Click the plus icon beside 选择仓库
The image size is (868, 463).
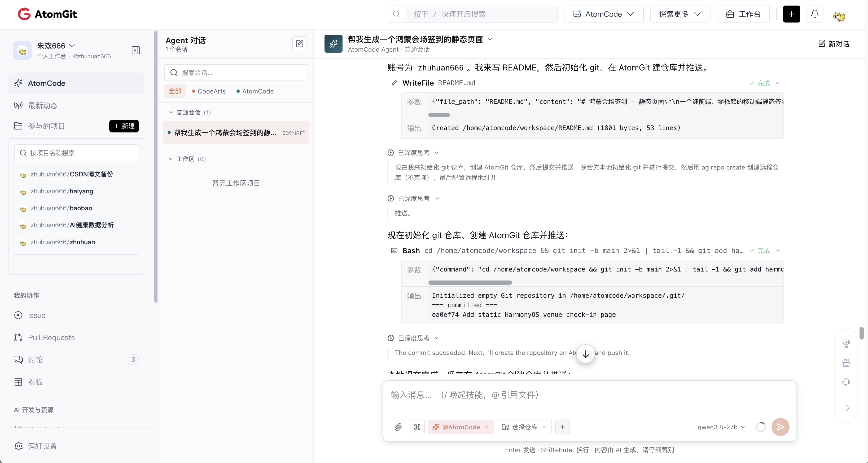pos(562,427)
